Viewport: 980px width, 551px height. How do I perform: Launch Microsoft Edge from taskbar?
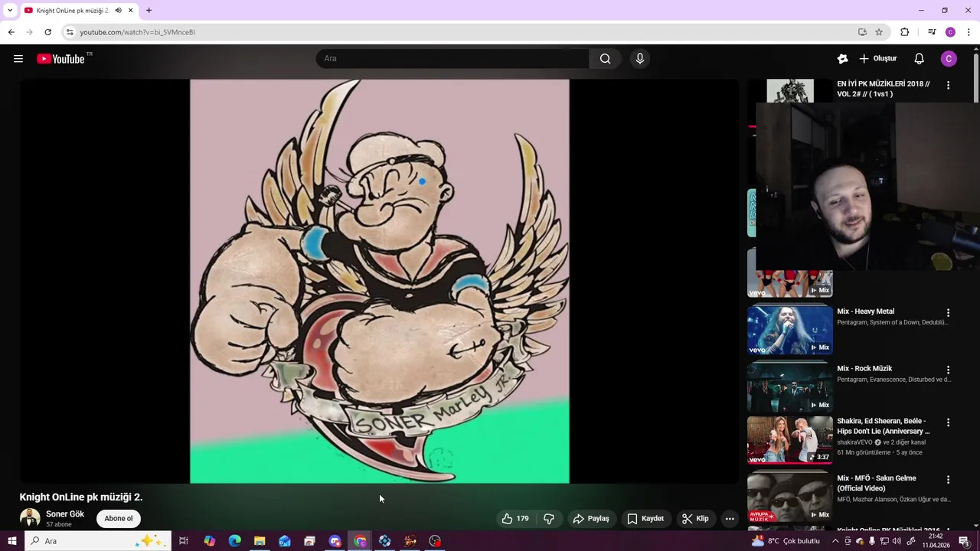point(234,541)
